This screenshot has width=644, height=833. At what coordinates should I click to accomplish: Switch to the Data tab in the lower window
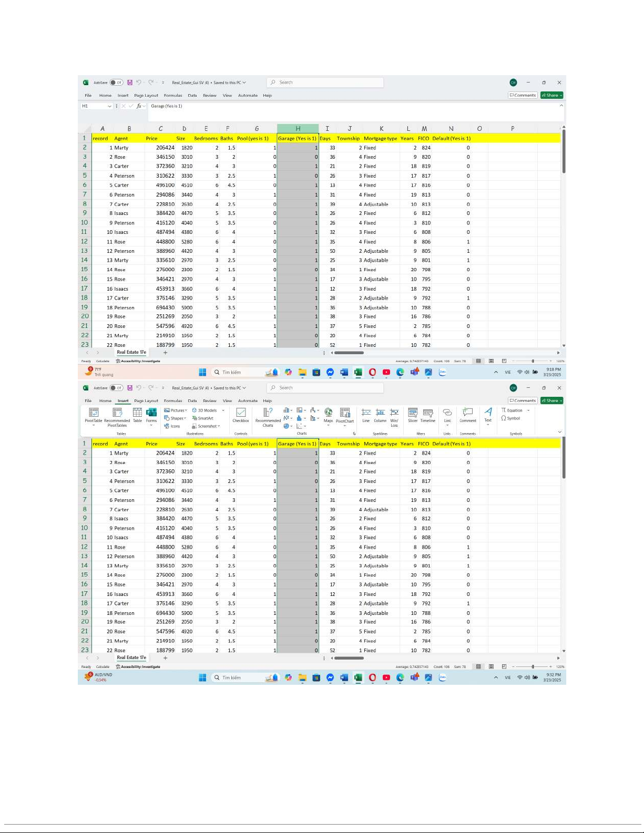192,401
